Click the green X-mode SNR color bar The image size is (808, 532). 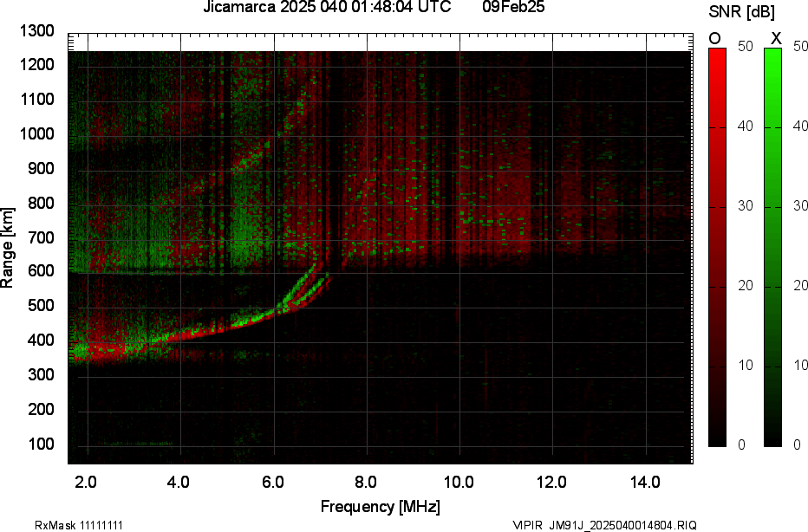tap(772, 247)
